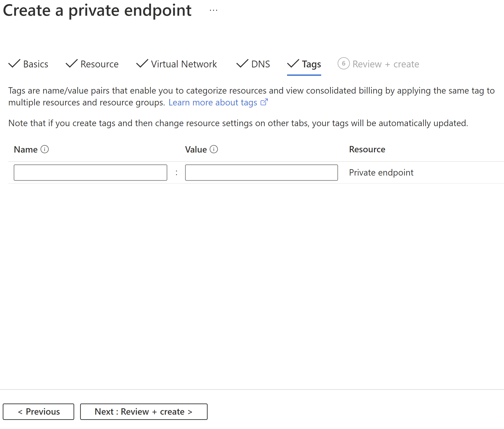
Task: Click the Name input field
Action: point(91,172)
